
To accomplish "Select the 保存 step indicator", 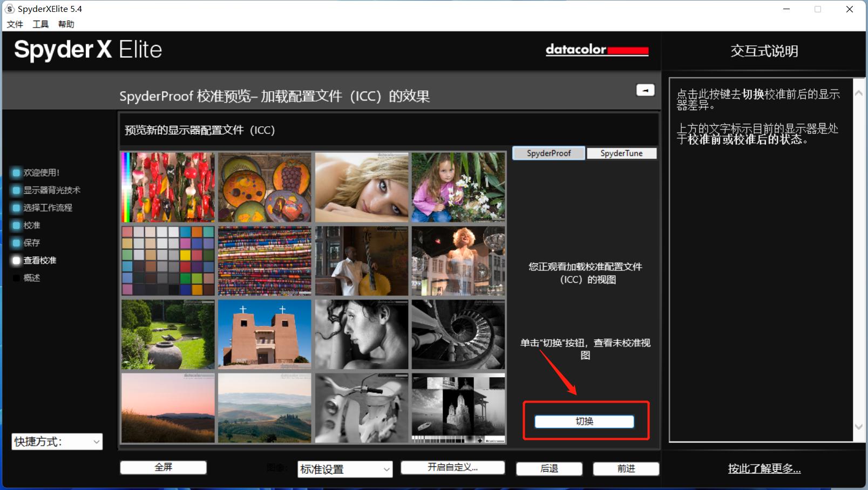I will click(x=16, y=242).
